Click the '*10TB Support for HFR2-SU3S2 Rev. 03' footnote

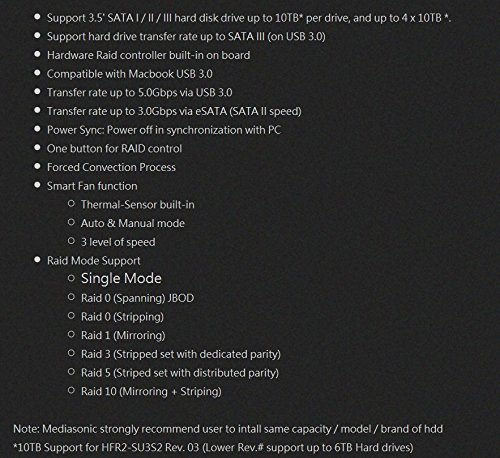213,447
